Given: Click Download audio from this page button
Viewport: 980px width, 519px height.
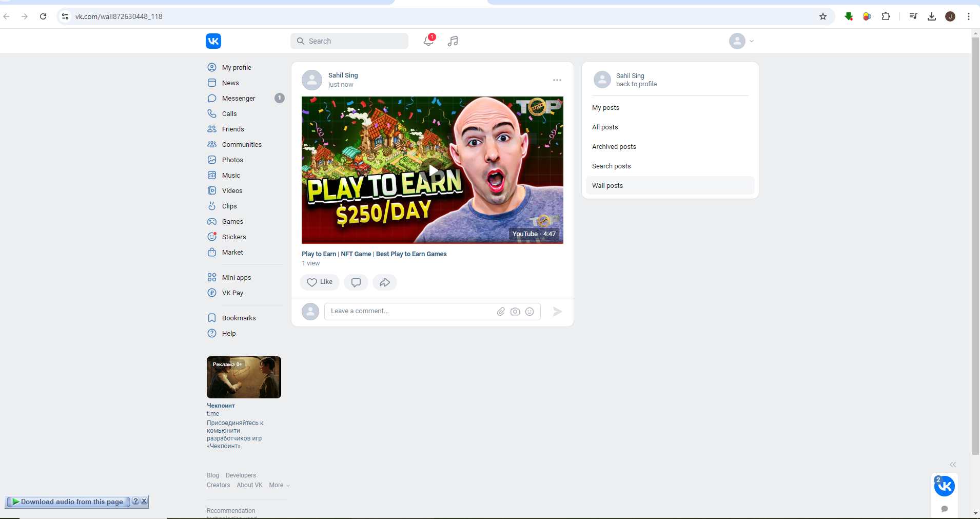Looking at the screenshot, I should click(68, 502).
